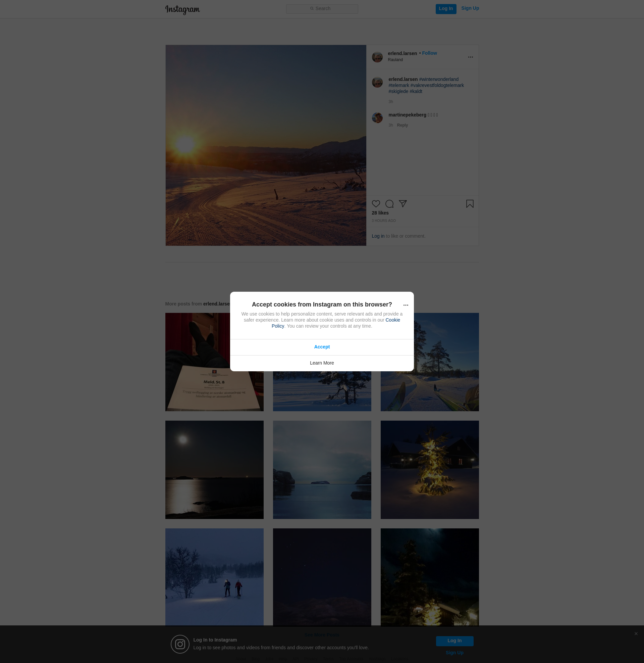The image size is (644, 663).
Task: Open the Cookie Policy link
Action: [x=392, y=320]
